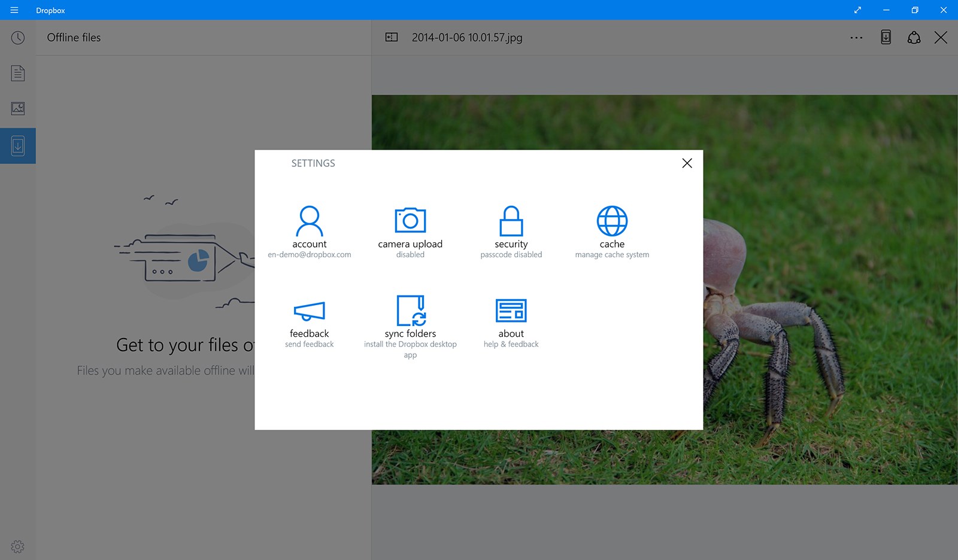
Task: Open the account settings tile
Action: [310, 232]
